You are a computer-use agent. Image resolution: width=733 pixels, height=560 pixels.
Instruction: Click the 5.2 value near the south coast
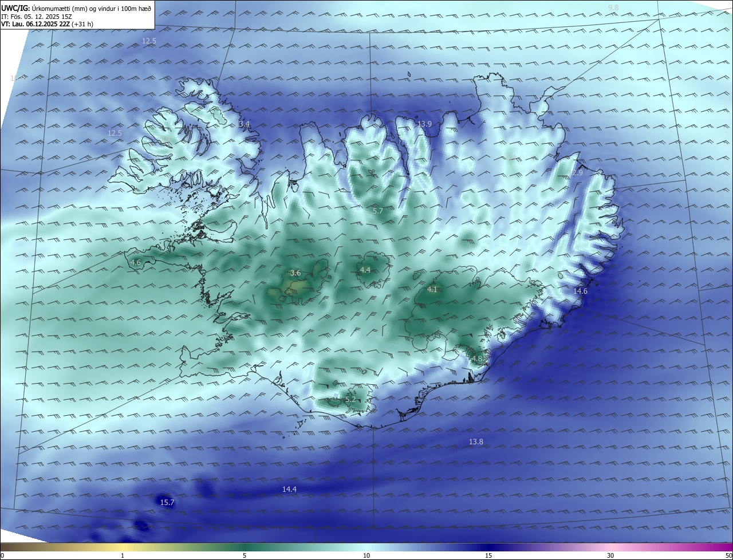click(350, 400)
